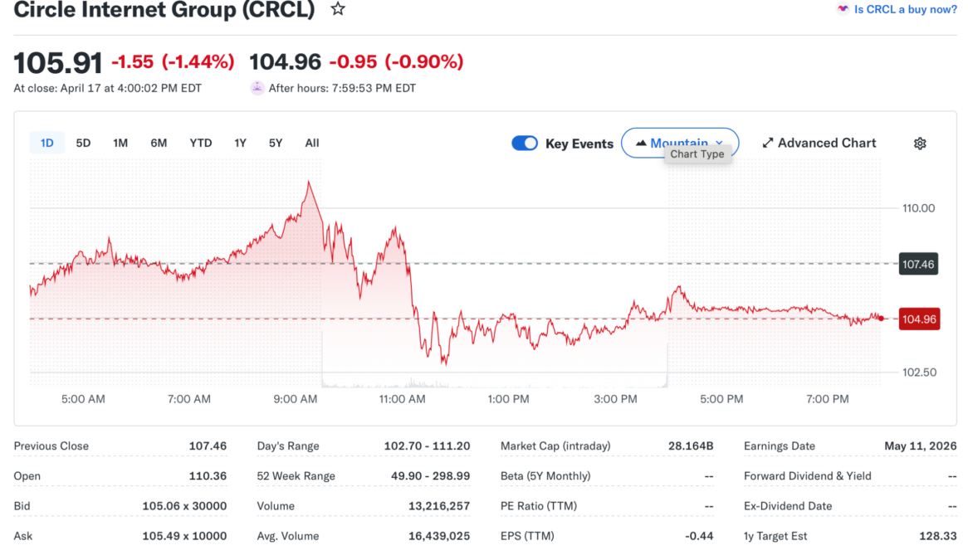This screenshot has width=968, height=560.
Task: Expand the Mountain chart selector
Action: 680,143
